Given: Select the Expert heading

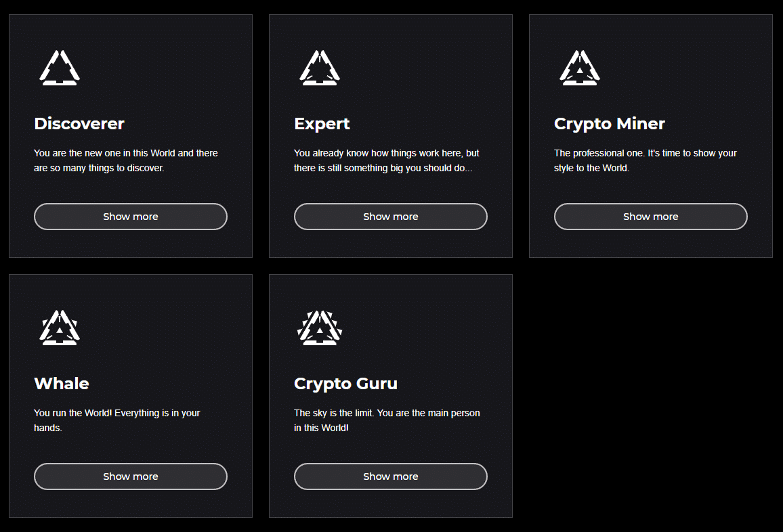Looking at the screenshot, I should pyautogui.click(x=322, y=124).
